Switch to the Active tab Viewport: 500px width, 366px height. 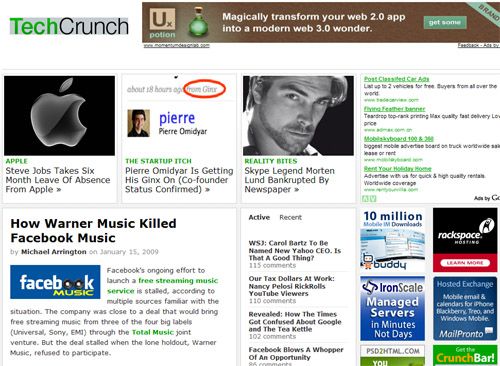point(259,217)
